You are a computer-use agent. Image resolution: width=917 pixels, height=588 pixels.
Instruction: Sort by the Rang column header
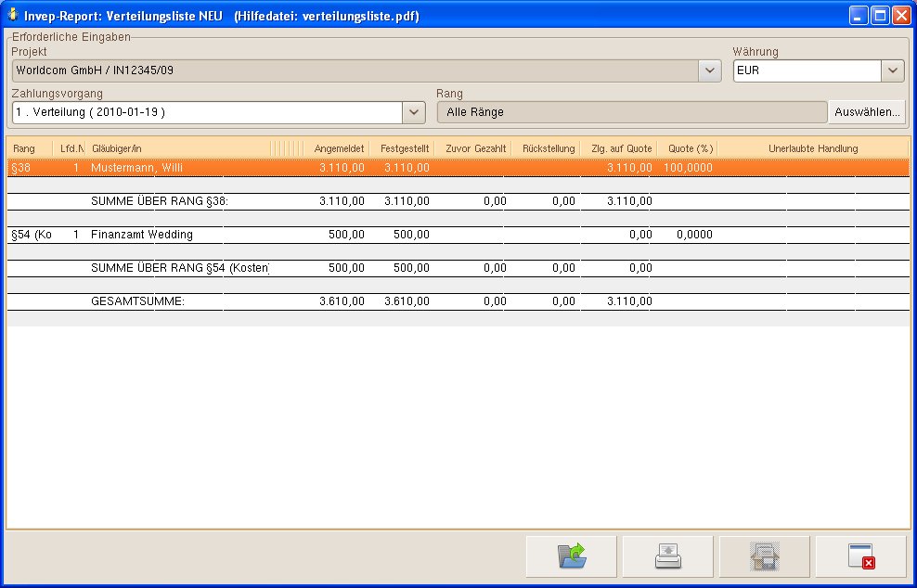point(30,148)
